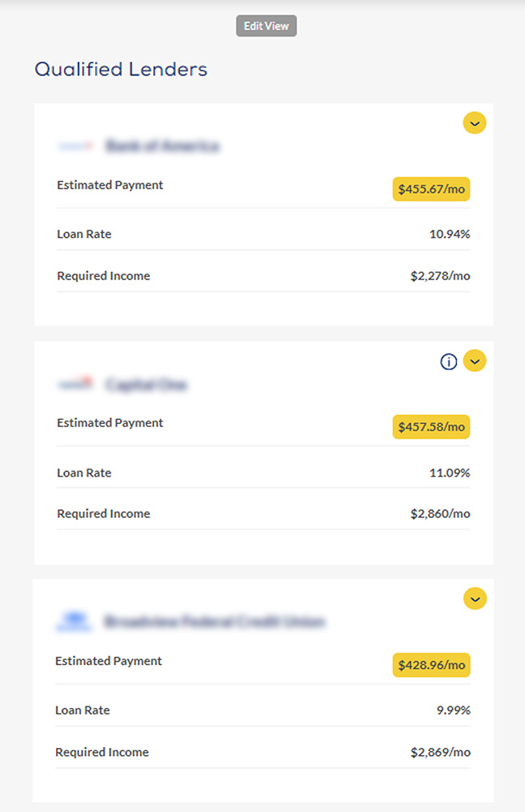Select the 10.94% loan rate value

click(451, 234)
